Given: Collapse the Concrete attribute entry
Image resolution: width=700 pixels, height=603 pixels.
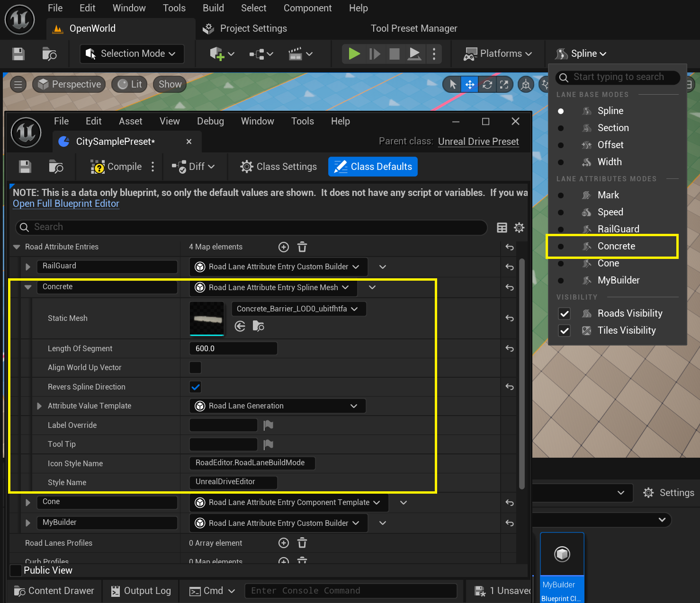Looking at the screenshot, I should click(28, 287).
